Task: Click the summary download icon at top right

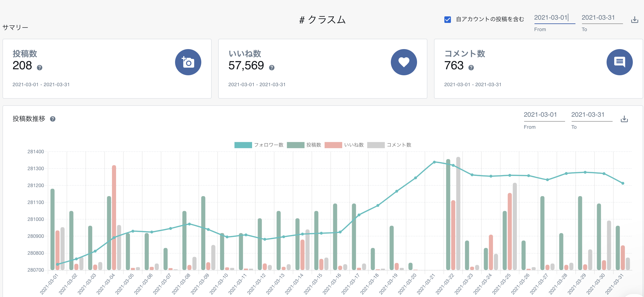Action: pyautogui.click(x=634, y=20)
